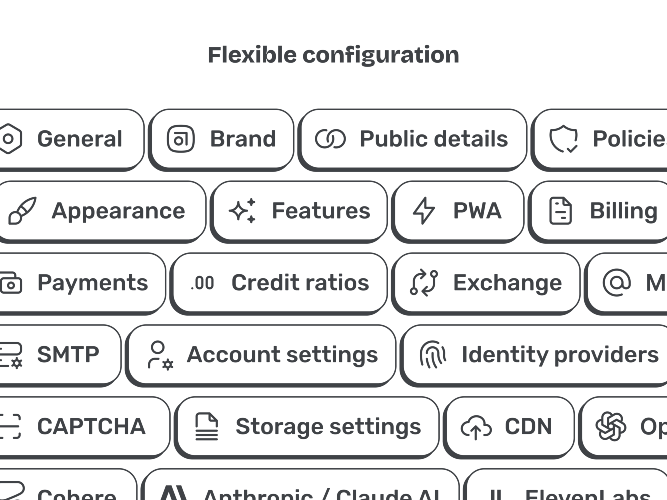This screenshot has width=667, height=500.
Task: Click the Features sparkle icon
Action: pyautogui.click(x=242, y=211)
